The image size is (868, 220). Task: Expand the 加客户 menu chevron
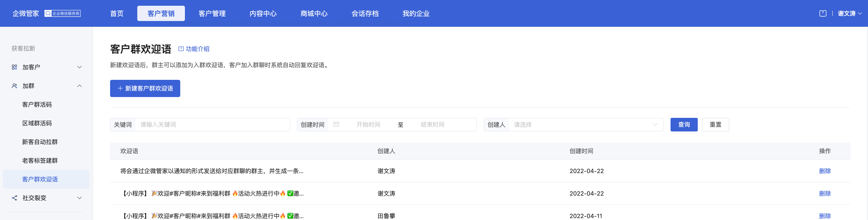(x=79, y=67)
